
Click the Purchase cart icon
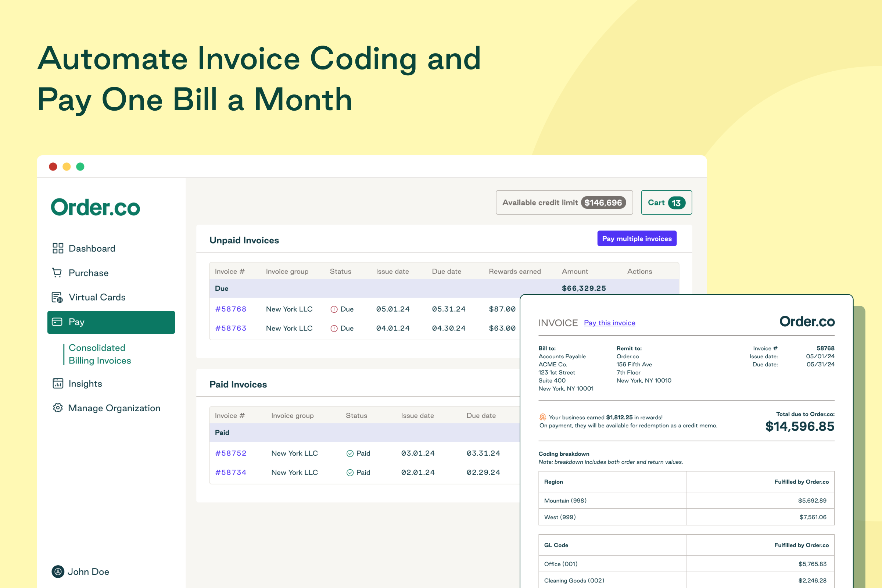pos(57,273)
